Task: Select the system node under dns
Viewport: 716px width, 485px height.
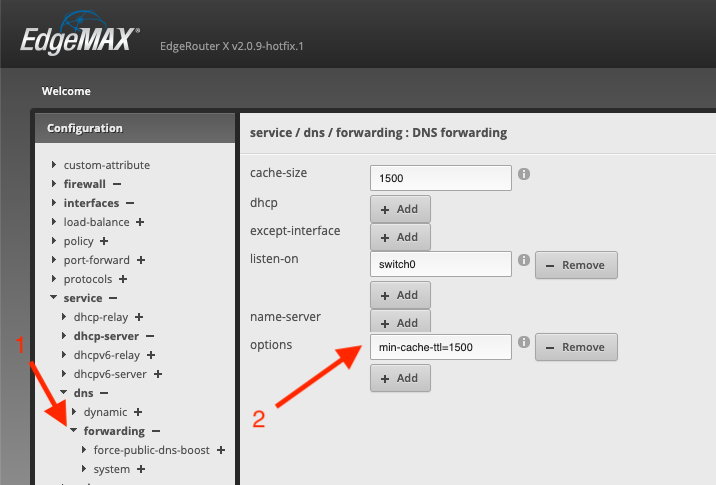Action: (111, 469)
